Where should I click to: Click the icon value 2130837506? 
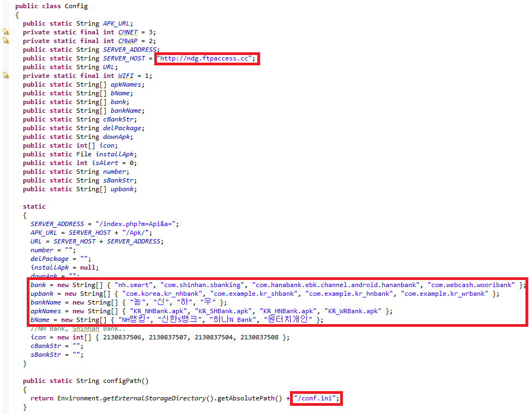click(x=122, y=337)
